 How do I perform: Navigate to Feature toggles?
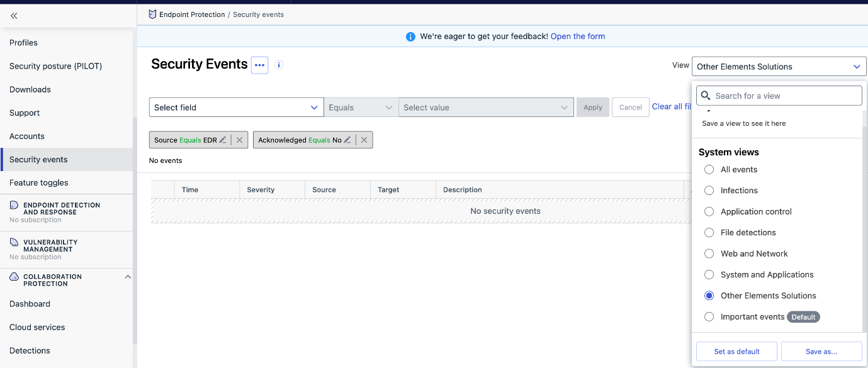tap(39, 182)
